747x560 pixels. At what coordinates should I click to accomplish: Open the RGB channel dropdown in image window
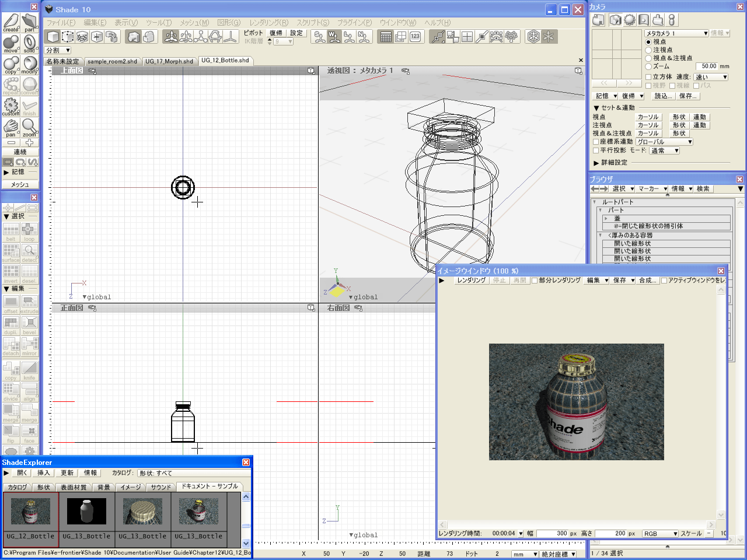pos(660,534)
